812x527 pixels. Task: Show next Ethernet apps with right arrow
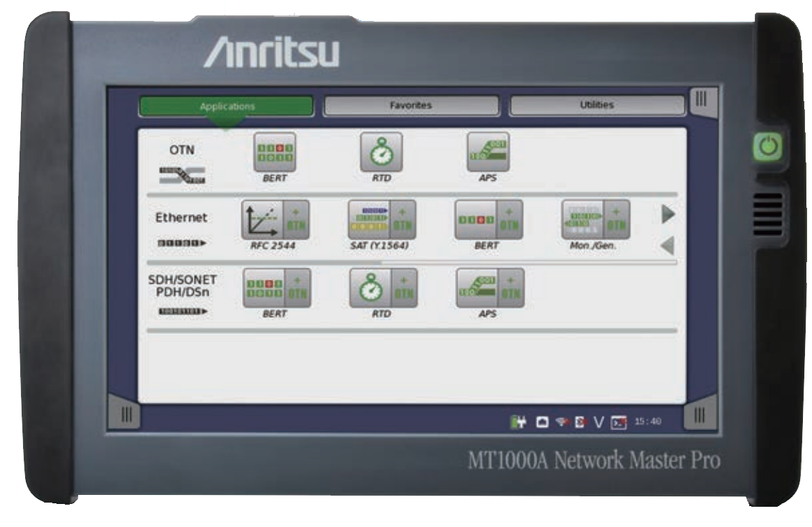(668, 214)
